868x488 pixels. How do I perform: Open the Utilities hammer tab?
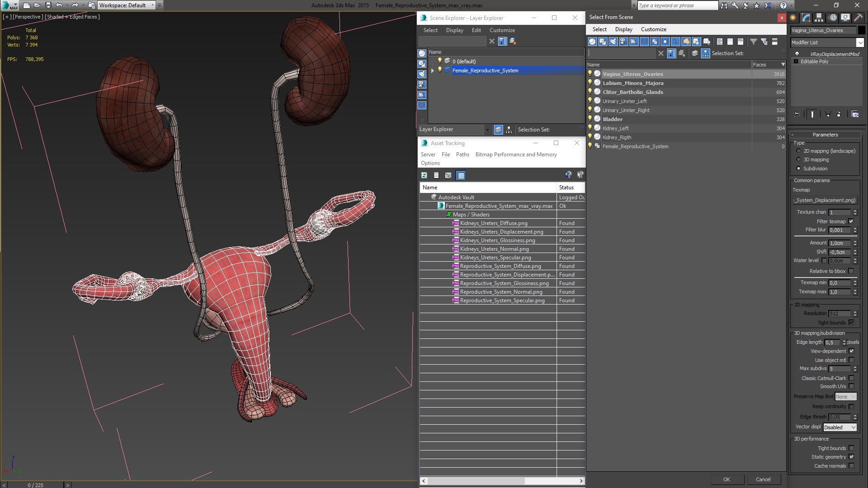coord(859,18)
